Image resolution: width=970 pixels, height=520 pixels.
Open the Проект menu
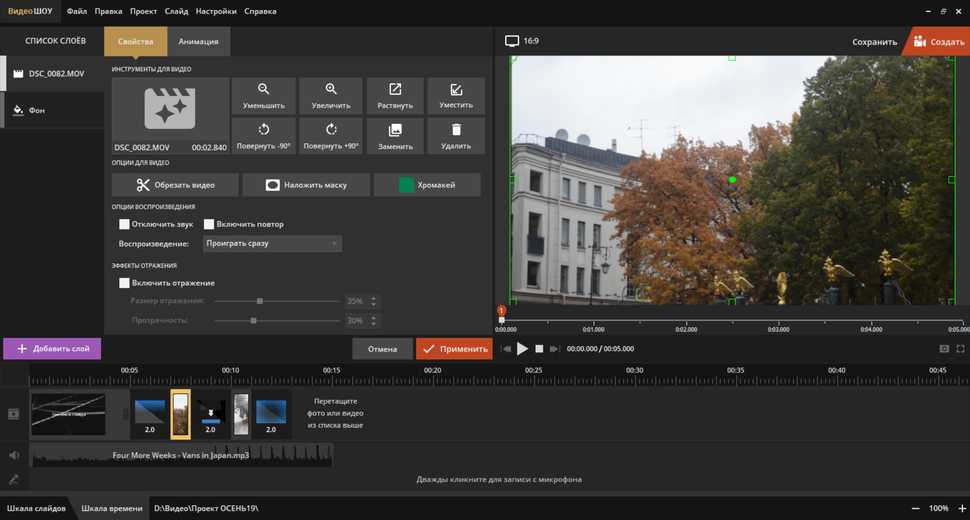142,11
